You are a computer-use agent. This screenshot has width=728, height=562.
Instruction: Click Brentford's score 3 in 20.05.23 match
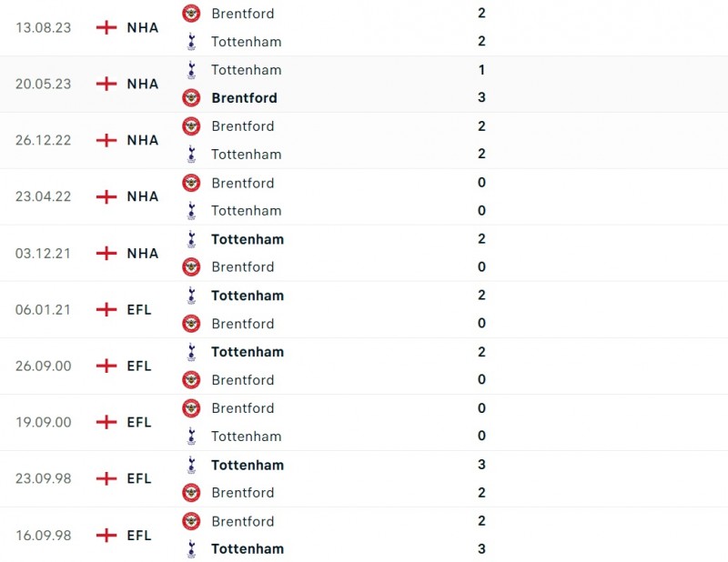[x=481, y=97]
